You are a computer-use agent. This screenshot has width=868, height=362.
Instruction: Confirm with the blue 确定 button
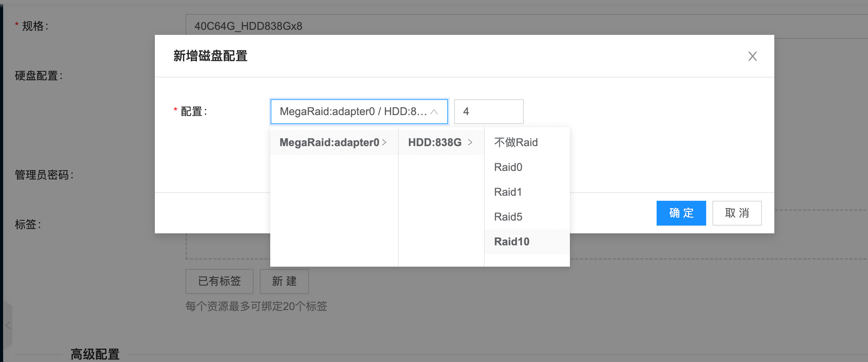tap(681, 213)
